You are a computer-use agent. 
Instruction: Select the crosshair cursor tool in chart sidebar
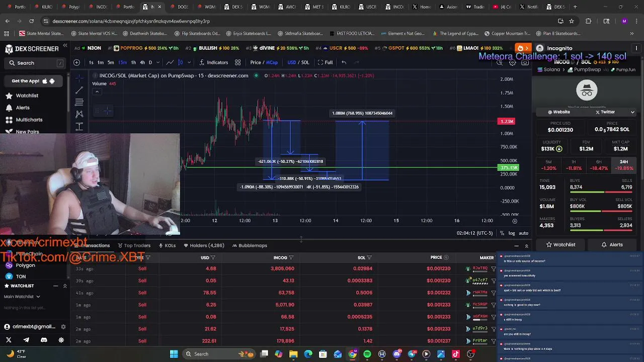[x=79, y=78]
